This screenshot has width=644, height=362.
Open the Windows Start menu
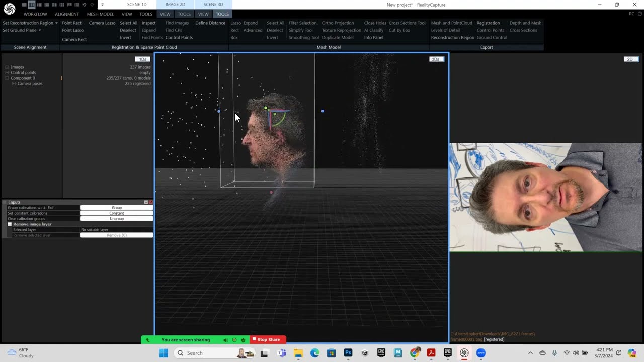(x=164, y=353)
